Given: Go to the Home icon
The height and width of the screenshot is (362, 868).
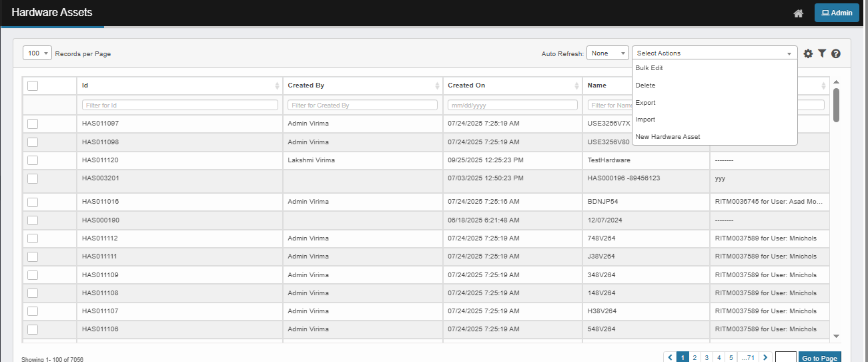Looking at the screenshot, I should tap(798, 13).
